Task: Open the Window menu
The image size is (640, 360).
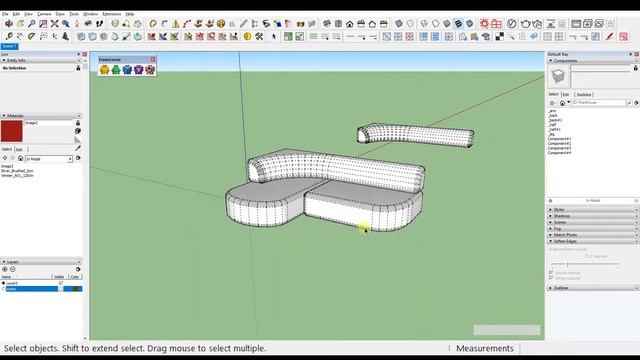Action: click(x=91, y=14)
